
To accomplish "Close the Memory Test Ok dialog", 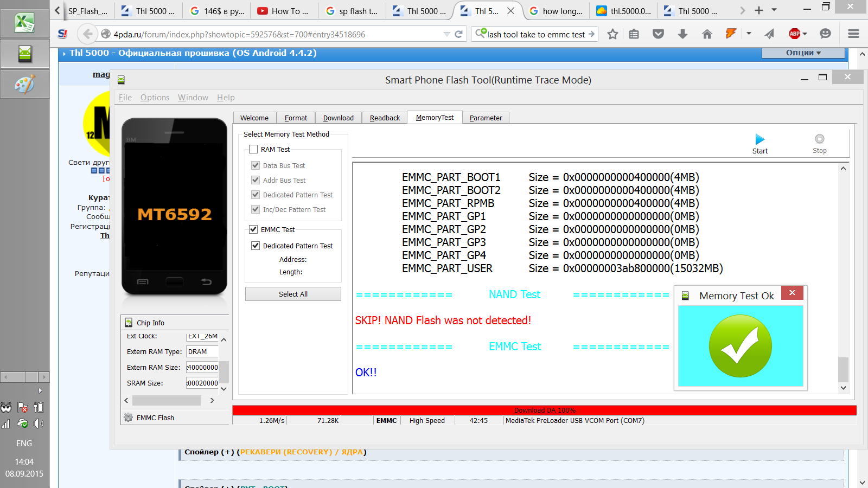I will [792, 293].
